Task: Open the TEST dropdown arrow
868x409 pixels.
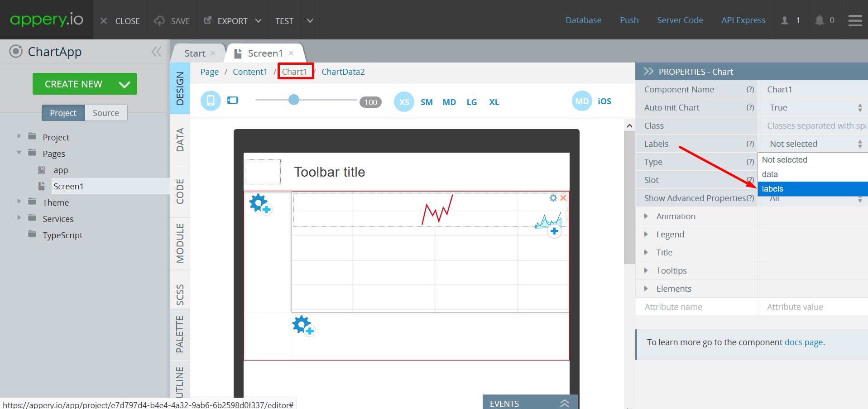Action: point(310,20)
